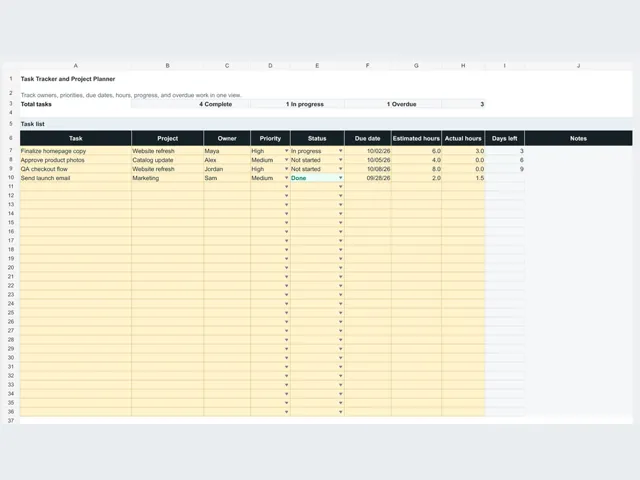
Task: Select the due date cell 10/08/26
Action: tap(368, 169)
